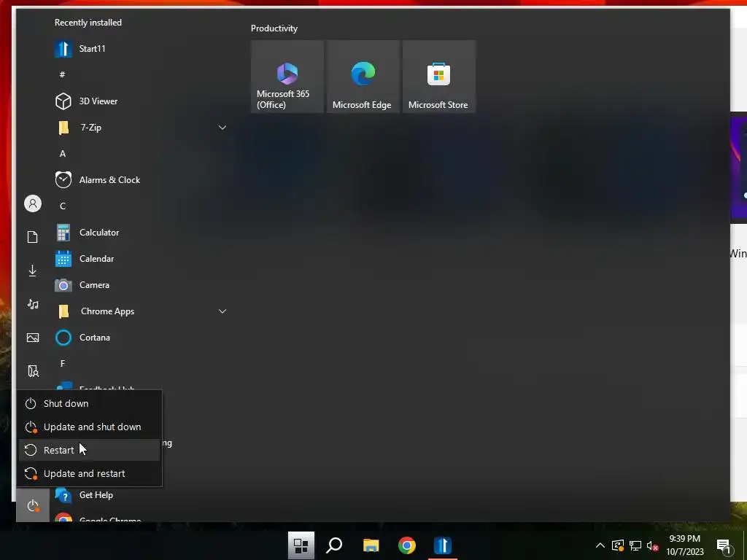This screenshot has height=560, width=747.
Task: Open the Microsoft Edge tile
Action: click(363, 77)
